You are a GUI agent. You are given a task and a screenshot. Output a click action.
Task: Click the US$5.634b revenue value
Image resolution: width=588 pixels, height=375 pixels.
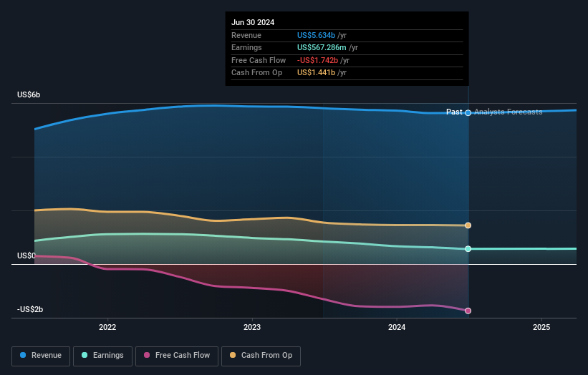(316, 35)
